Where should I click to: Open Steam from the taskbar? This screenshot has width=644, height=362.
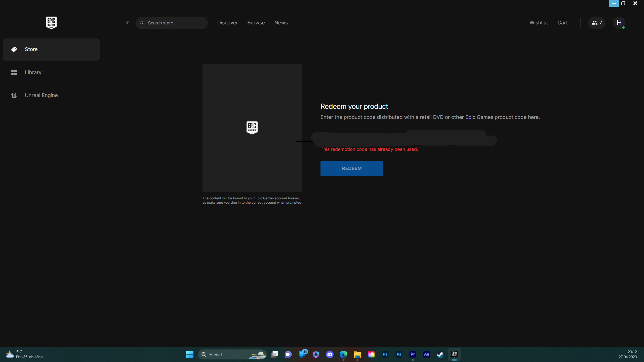pyautogui.click(x=440, y=354)
